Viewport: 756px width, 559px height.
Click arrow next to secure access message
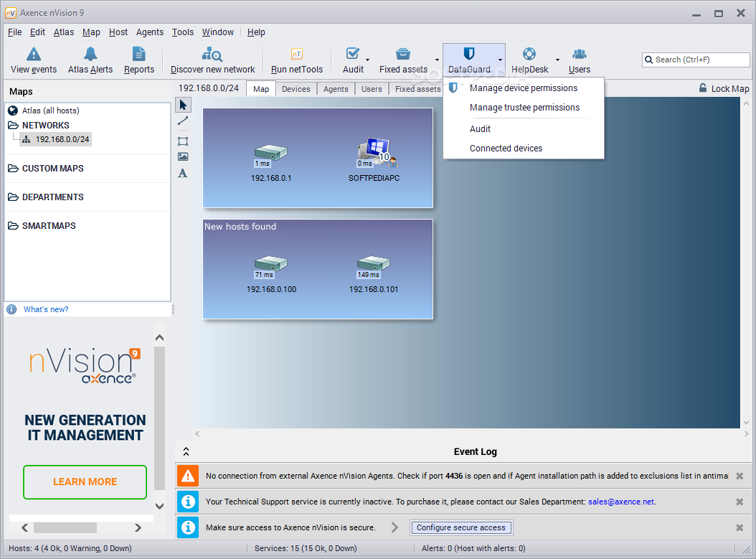[x=395, y=527]
